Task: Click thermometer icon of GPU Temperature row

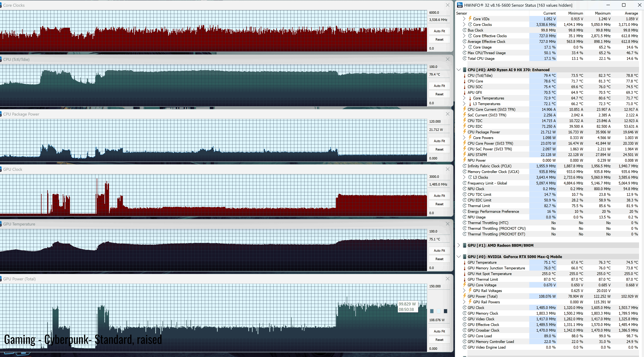Action: point(464,263)
